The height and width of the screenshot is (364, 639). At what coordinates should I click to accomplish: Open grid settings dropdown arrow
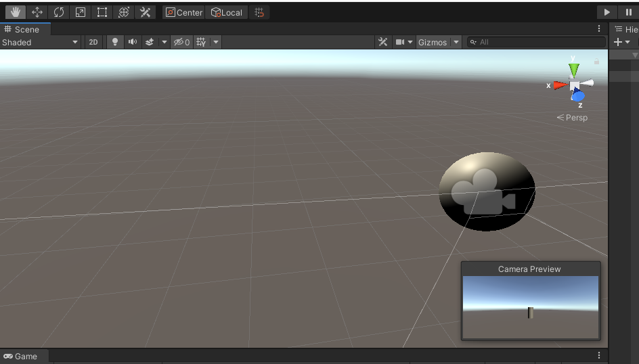click(216, 42)
